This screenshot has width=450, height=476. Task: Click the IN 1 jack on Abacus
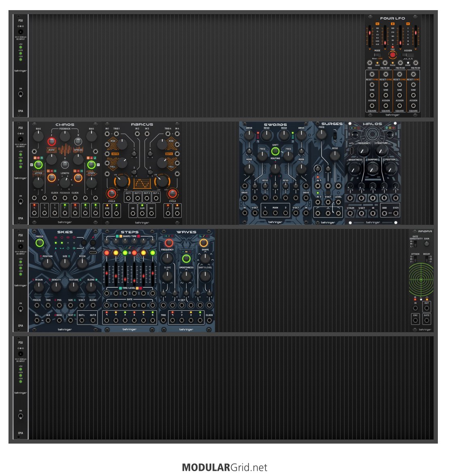[x=107, y=134]
